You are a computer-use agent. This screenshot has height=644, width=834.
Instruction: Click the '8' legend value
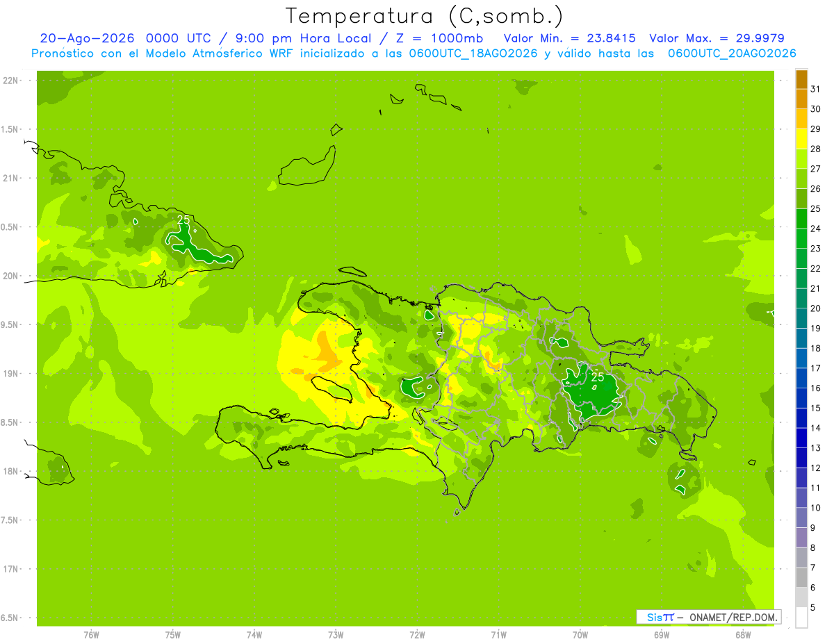tap(813, 547)
